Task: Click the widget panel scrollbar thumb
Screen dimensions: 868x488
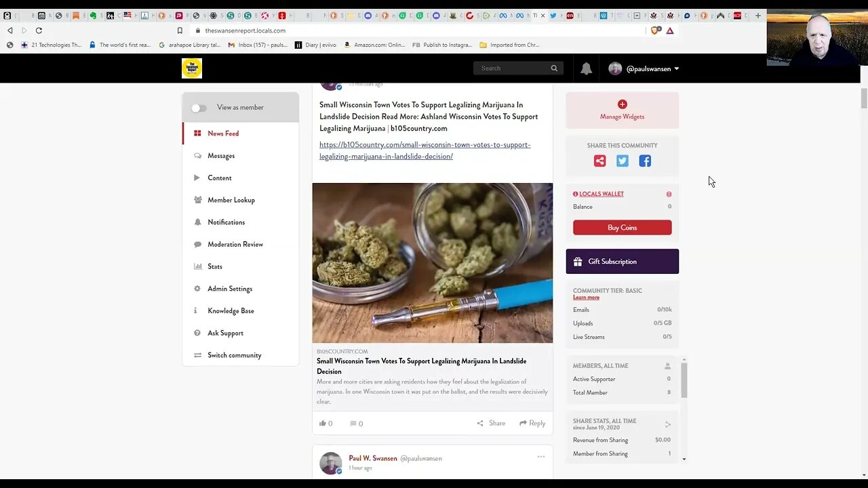Action: point(684,380)
